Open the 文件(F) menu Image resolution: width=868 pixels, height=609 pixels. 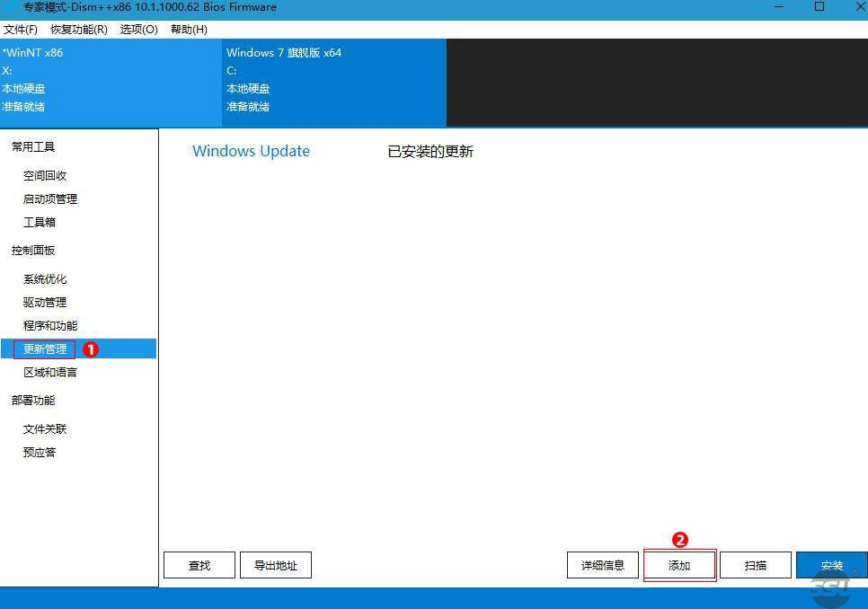(20, 30)
